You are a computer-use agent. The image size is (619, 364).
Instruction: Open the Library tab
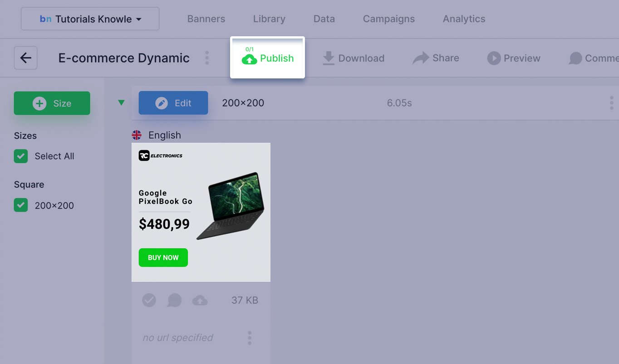[269, 19]
